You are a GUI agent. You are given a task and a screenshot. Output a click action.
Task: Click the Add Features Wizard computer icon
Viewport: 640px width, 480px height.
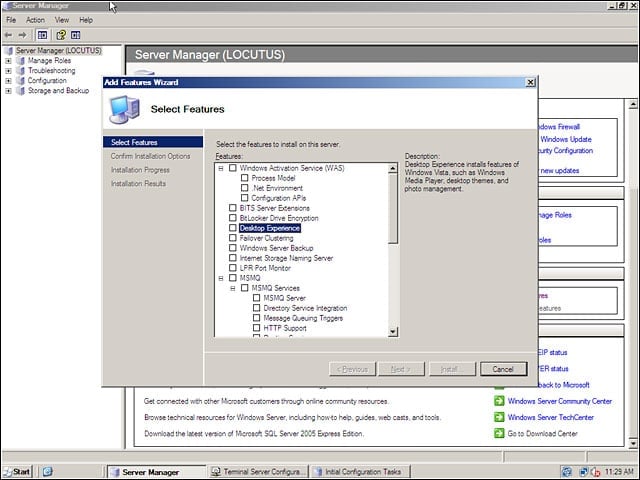point(124,109)
